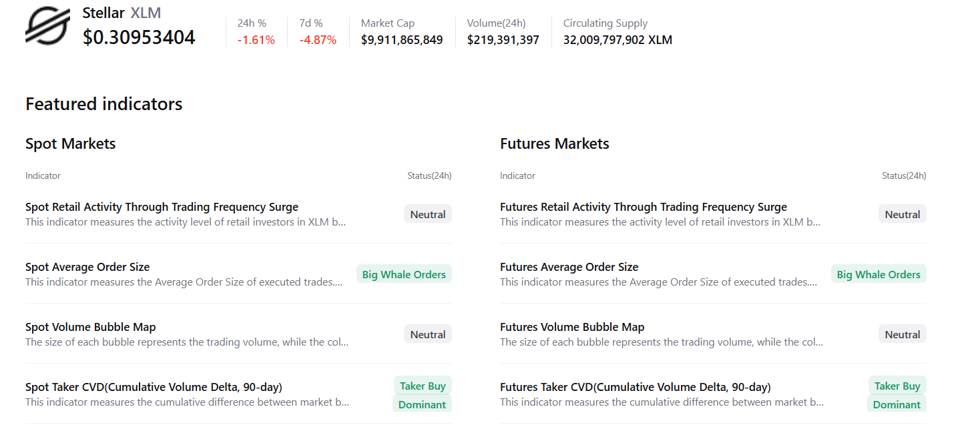Click Taker Buy Dominant badge for Spot Taker CVD
The width and height of the screenshot is (980, 429).
(423, 395)
